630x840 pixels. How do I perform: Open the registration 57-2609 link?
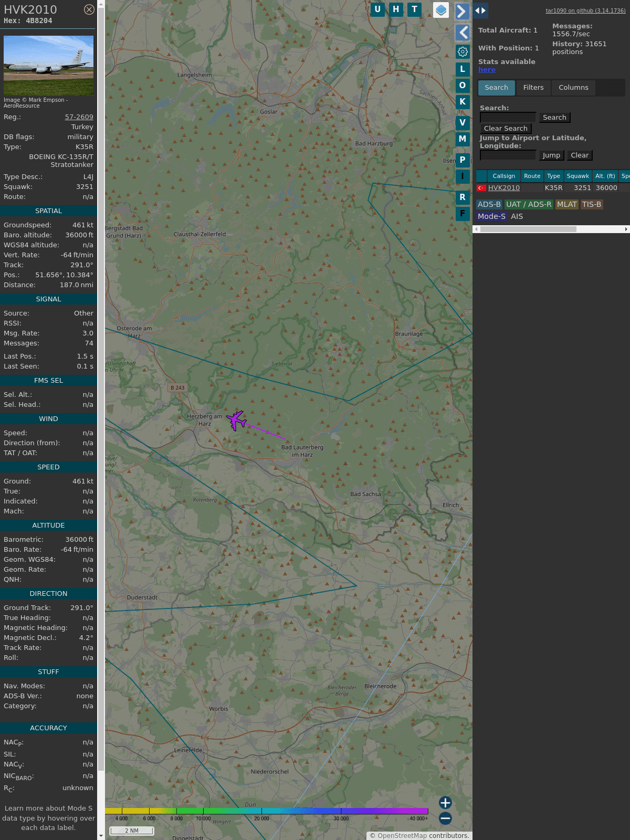[79, 117]
